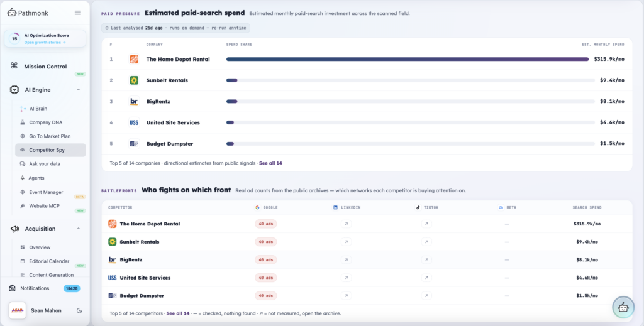Viewport: 644px width, 326px height.
Task: Click the 15425 notifications badge
Action: tap(72, 288)
